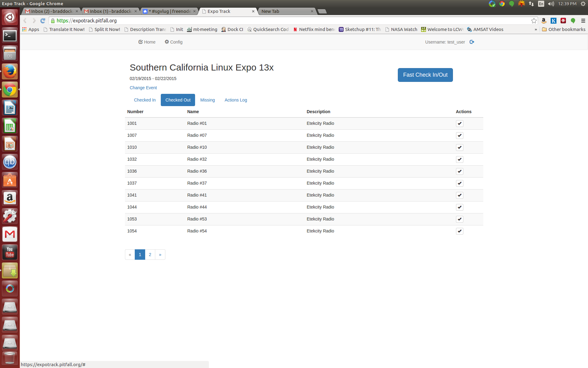
Task: Open LibreOffice Calc from the dock
Action: point(10,126)
